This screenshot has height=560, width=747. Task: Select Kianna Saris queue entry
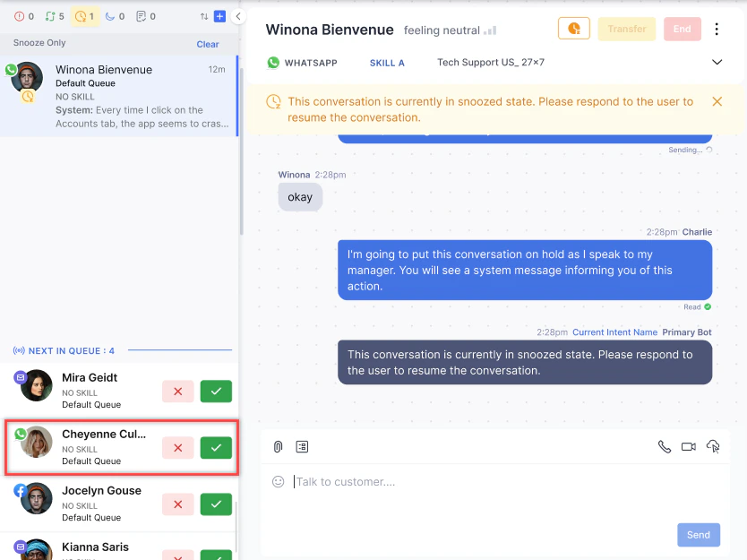(118, 548)
